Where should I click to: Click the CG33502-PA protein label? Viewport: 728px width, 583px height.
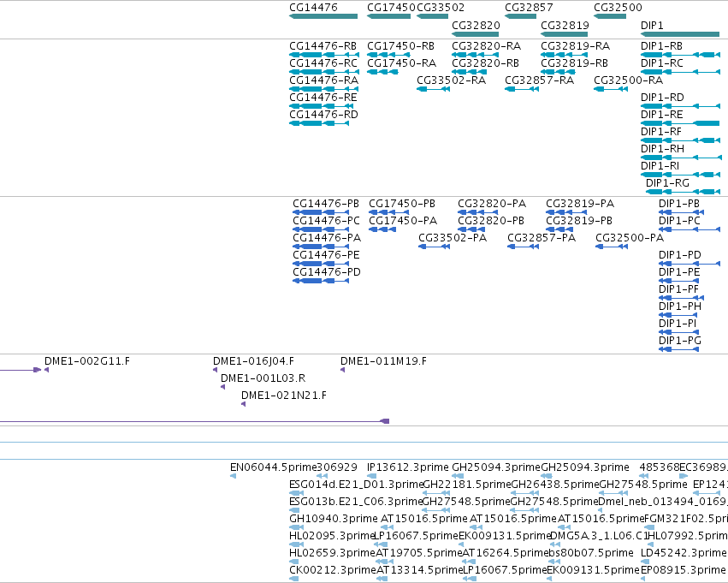[453, 238]
